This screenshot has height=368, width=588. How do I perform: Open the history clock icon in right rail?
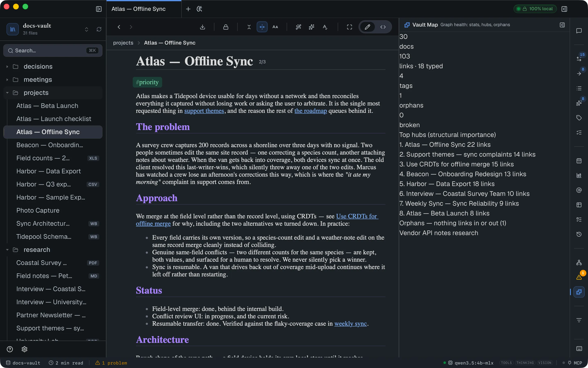pyautogui.click(x=579, y=234)
